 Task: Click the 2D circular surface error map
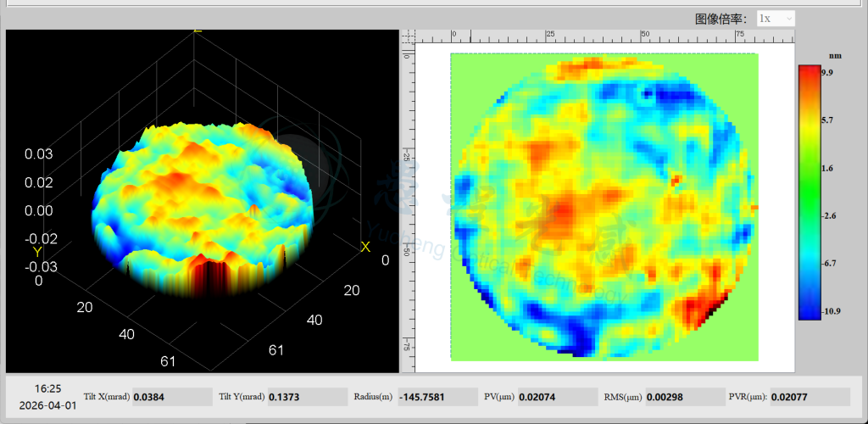click(x=604, y=207)
